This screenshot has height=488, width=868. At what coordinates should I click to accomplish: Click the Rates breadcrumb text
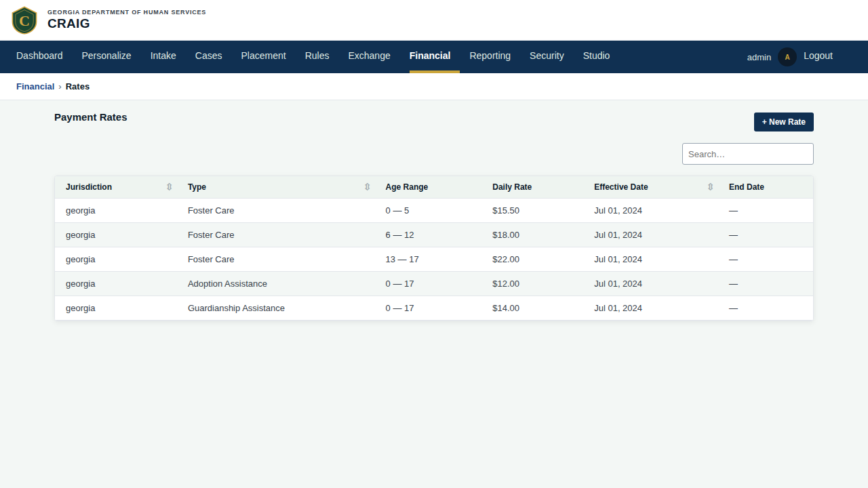click(x=77, y=86)
